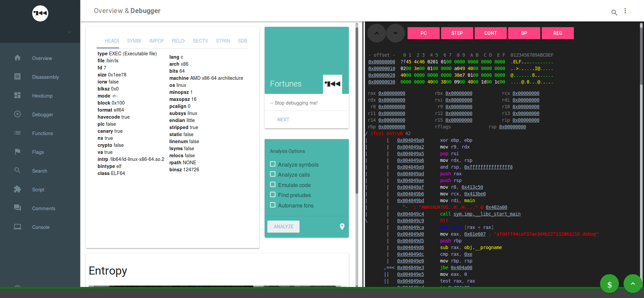This screenshot has width=644, height=298.
Task: Click the Script puzzle-piece icon
Action: coord(17,189)
